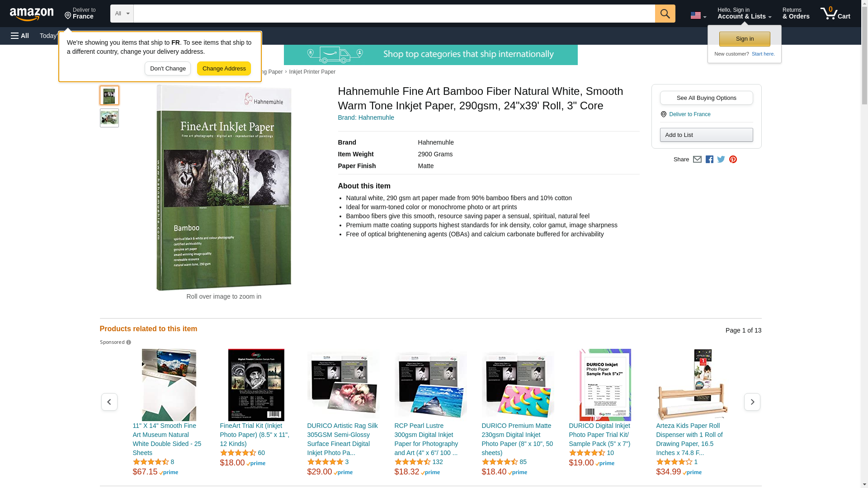
Task: View 60 ratings for FineArt Trial Kit
Action: point(261,453)
